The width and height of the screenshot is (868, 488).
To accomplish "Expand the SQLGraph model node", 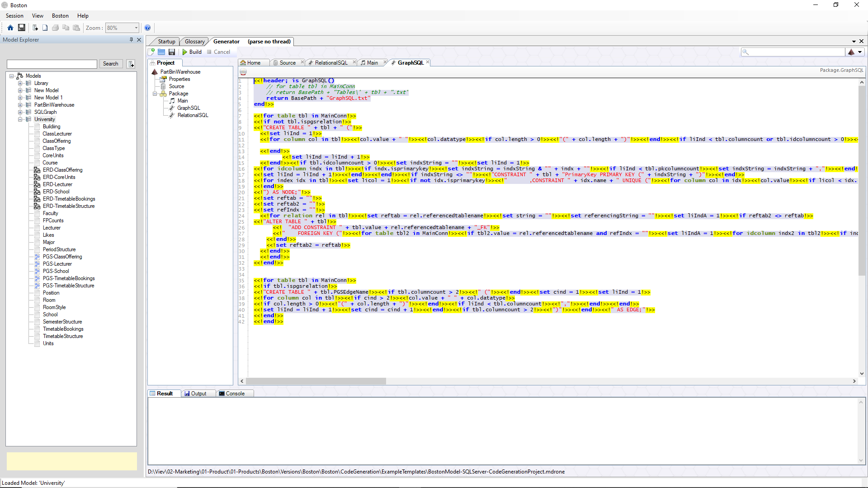I will point(20,112).
